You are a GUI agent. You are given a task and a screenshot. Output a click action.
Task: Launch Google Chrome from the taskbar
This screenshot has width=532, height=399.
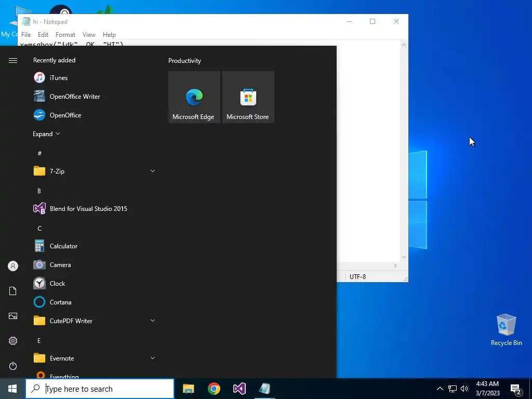point(214,389)
